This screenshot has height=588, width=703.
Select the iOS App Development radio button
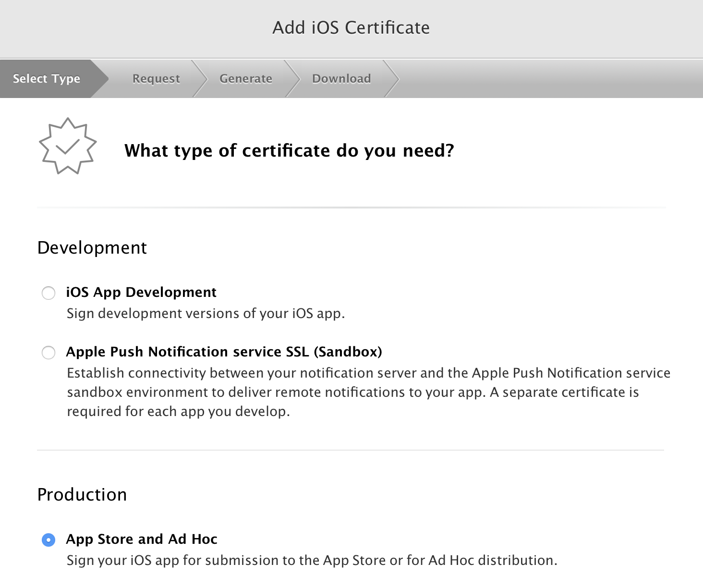[x=48, y=293]
